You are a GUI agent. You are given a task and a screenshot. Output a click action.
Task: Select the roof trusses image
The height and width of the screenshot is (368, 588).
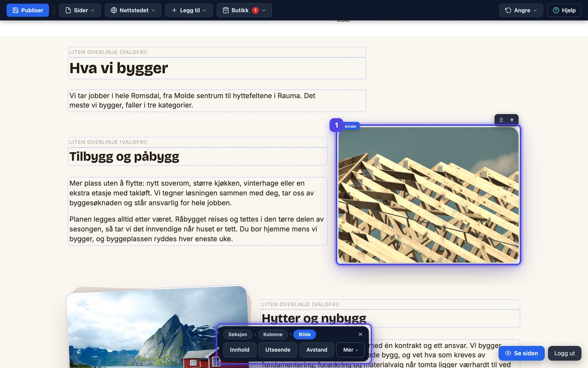point(428,195)
